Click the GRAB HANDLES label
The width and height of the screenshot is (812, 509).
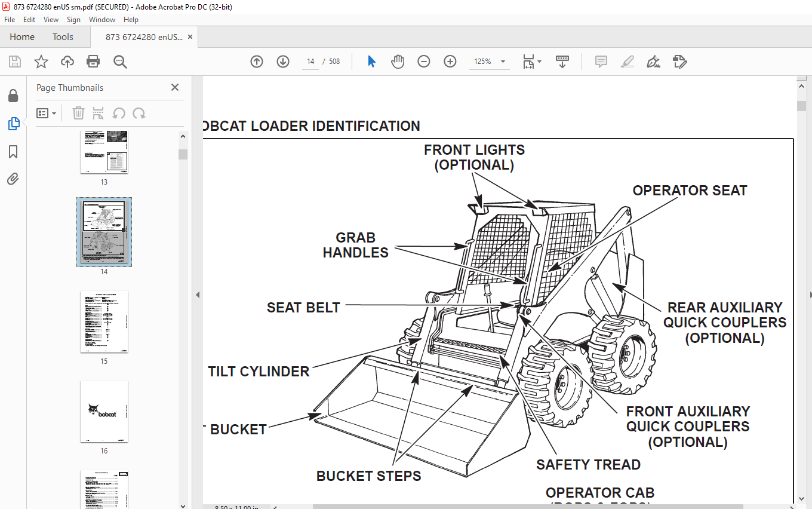point(356,246)
